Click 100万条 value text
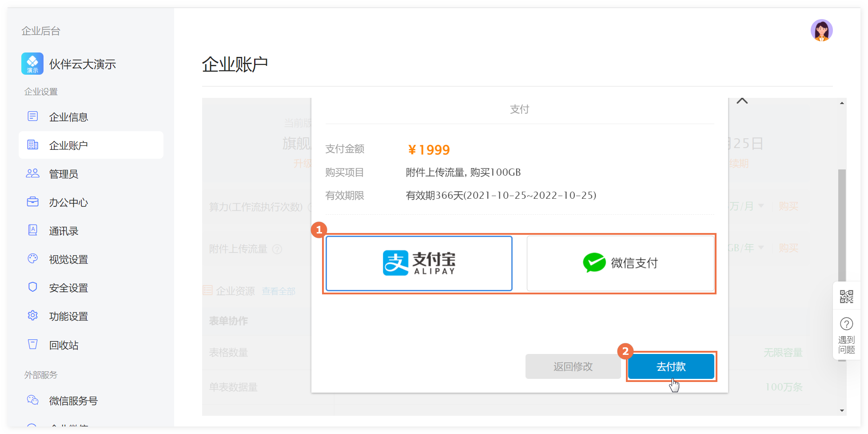This screenshot has height=434, width=868. tap(784, 387)
